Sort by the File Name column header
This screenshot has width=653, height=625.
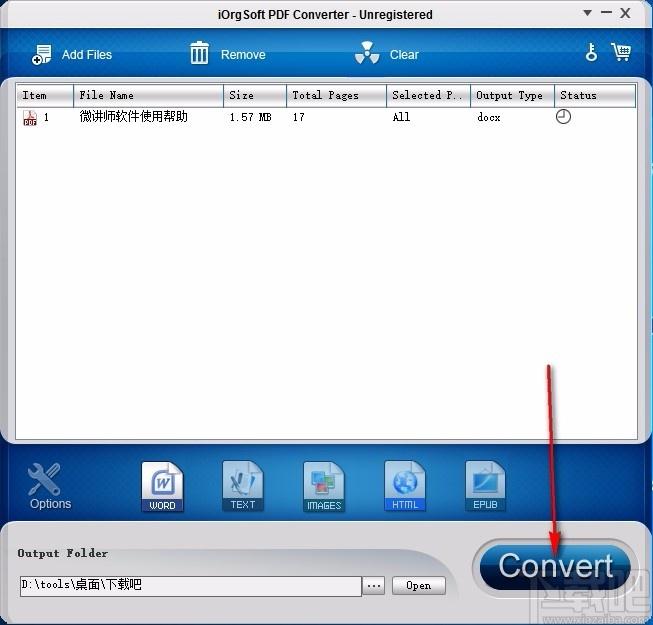(x=148, y=95)
